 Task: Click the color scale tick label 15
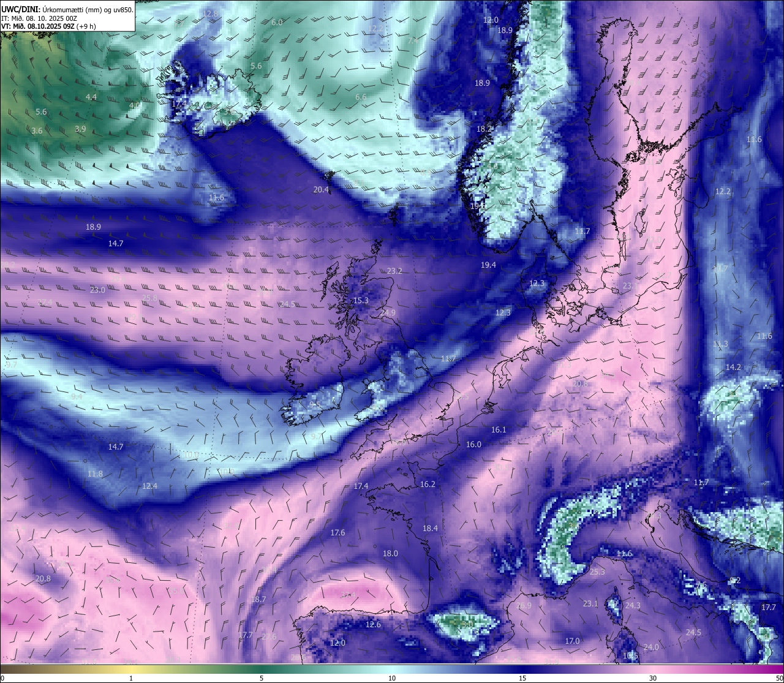(x=522, y=678)
